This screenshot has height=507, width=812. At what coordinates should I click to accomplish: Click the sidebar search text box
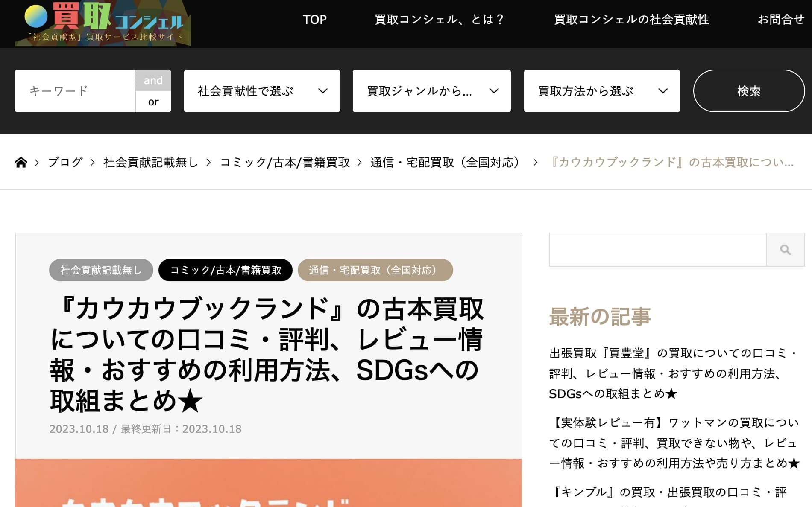click(x=657, y=250)
